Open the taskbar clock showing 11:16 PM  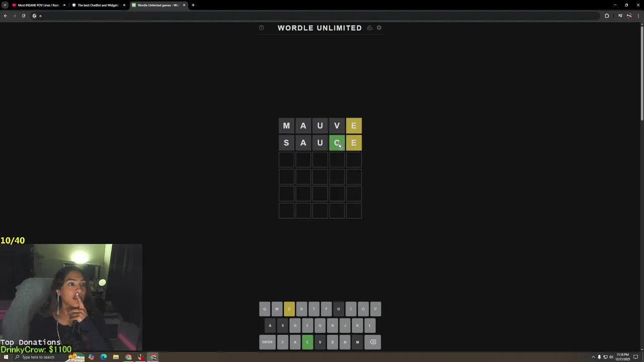pos(623,357)
